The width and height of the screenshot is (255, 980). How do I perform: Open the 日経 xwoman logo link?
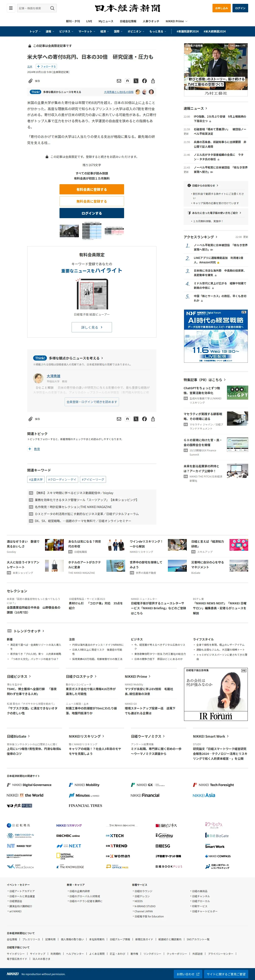click(118, 856)
